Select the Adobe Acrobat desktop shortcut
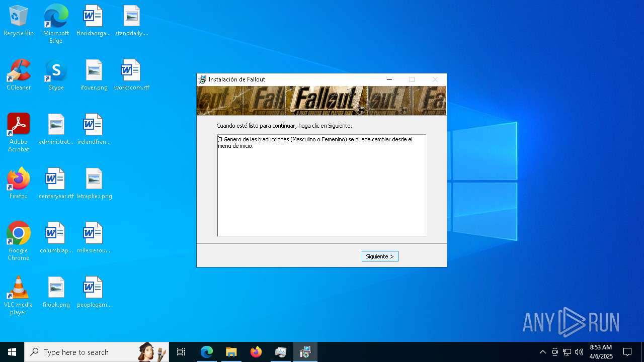The width and height of the screenshot is (644, 362). pyautogui.click(x=19, y=133)
